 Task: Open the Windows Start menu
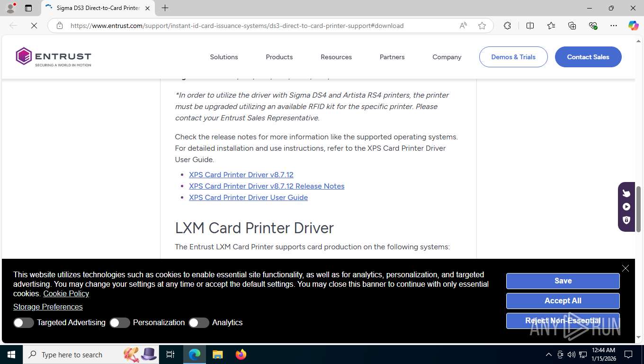click(x=11, y=355)
